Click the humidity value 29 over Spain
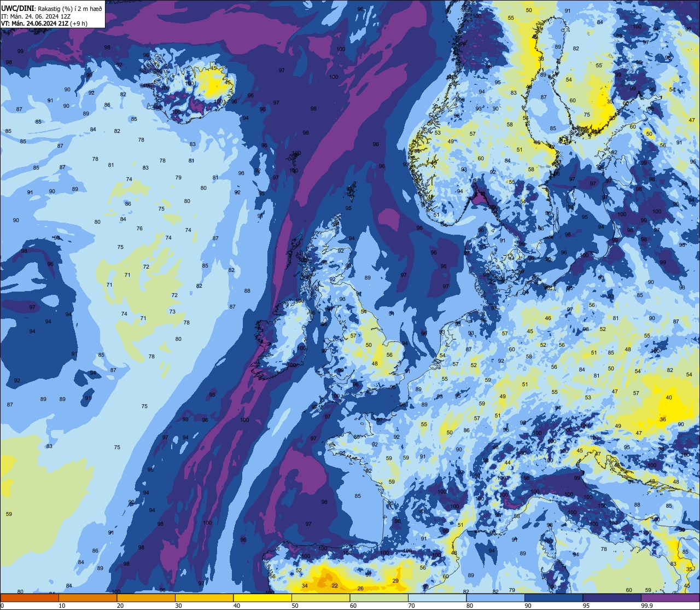Viewport: 700px width, 610px height. (x=395, y=581)
